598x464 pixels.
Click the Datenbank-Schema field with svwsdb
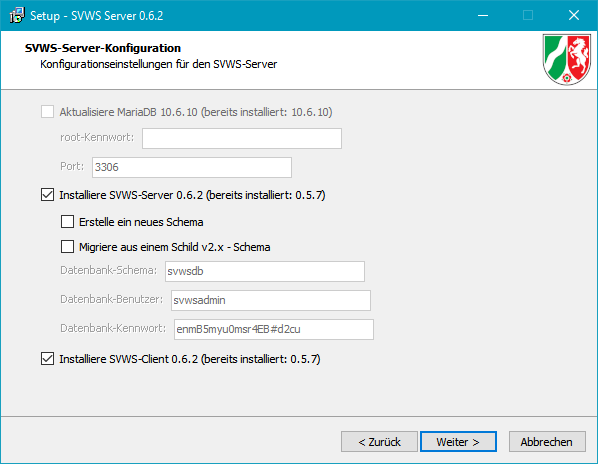(x=265, y=271)
